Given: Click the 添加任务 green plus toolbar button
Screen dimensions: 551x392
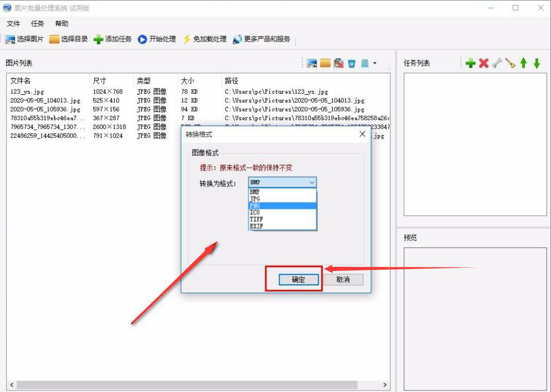Looking at the screenshot, I should [112, 39].
